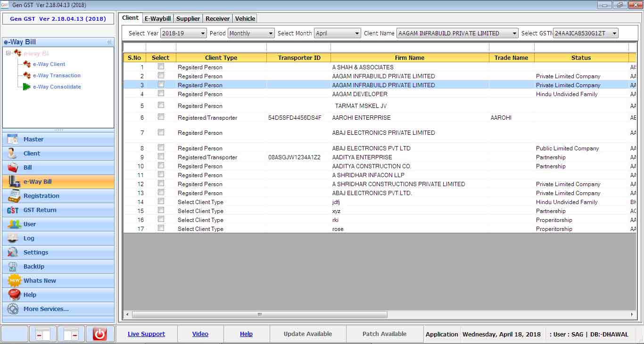The image size is (644, 344).
Task: Click the Live Support link
Action: [x=146, y=334]
